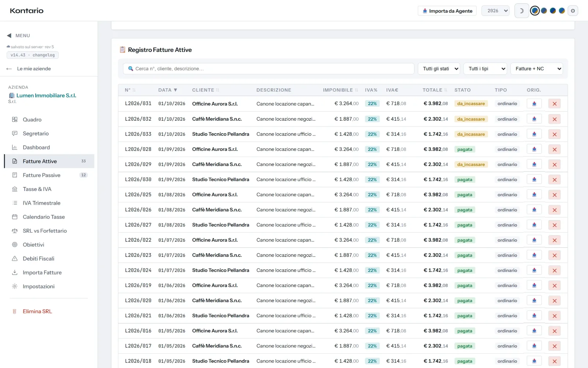Click the origin icon for invoice L2026/031
The width and height of the screenshot is (588, 368).
click(x=534, y=104)
